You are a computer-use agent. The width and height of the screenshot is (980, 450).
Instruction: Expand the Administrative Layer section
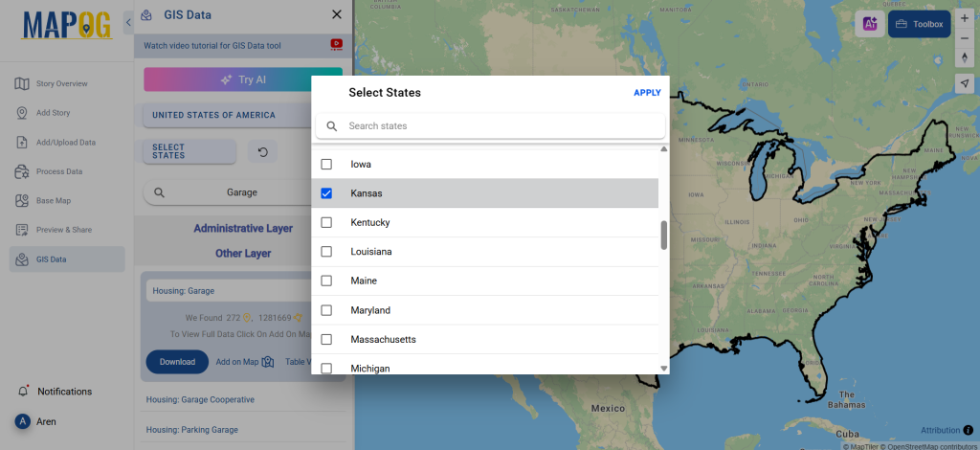click(x=243, y=229)
